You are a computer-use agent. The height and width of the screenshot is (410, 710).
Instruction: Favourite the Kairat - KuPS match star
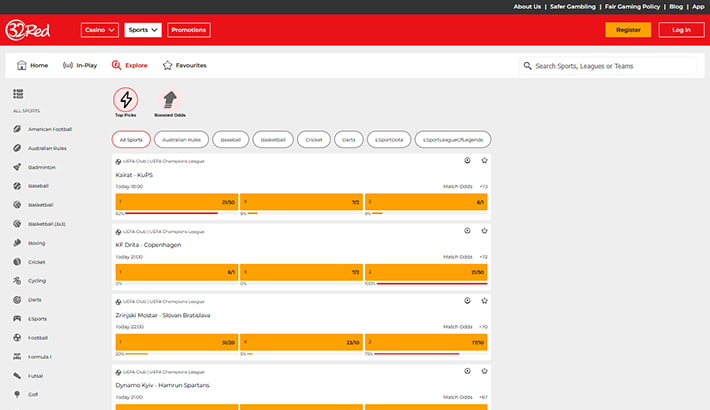click(x=485, y=160)
